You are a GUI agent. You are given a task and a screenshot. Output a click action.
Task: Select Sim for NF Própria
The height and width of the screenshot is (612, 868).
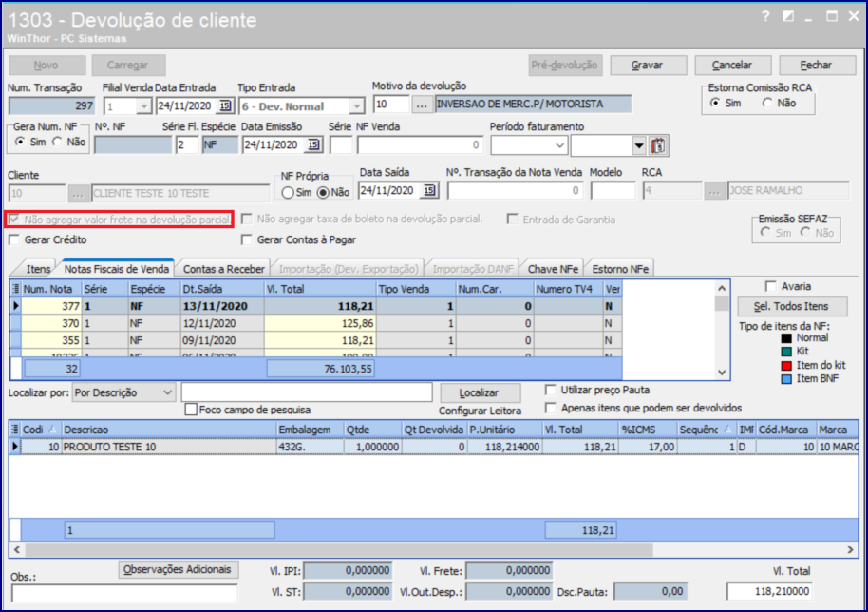point(288,193)
